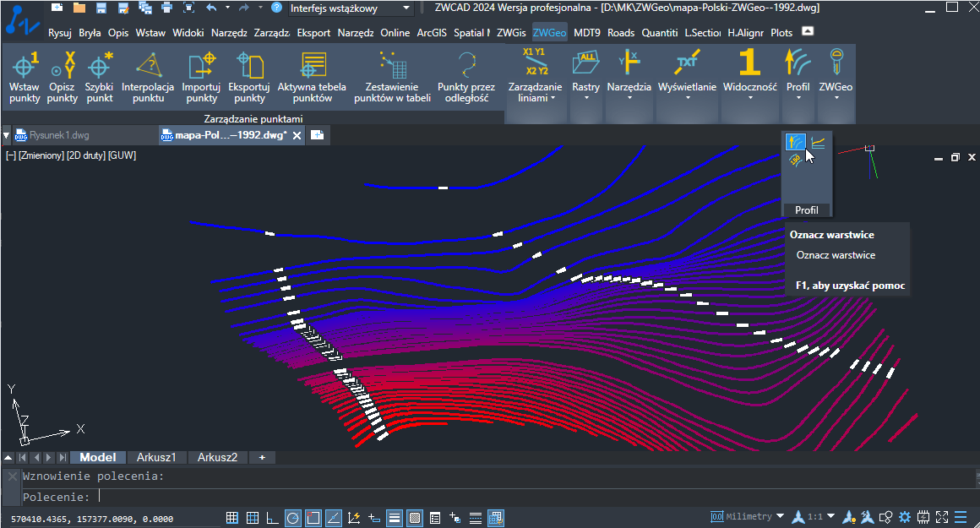Switch to the MDT9 ribbon tab

[587, 32]
